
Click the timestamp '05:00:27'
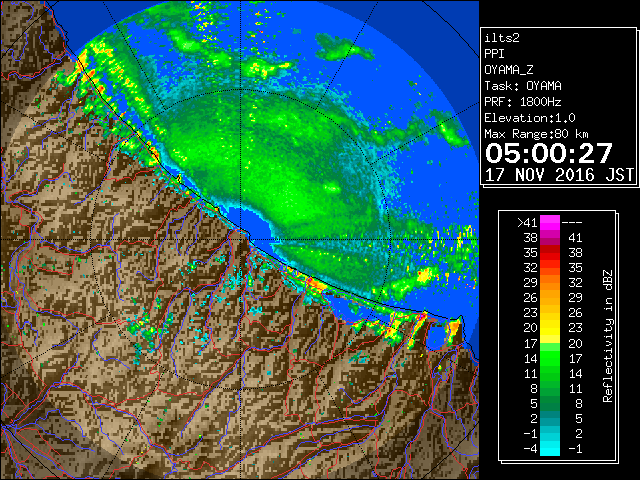549,153
